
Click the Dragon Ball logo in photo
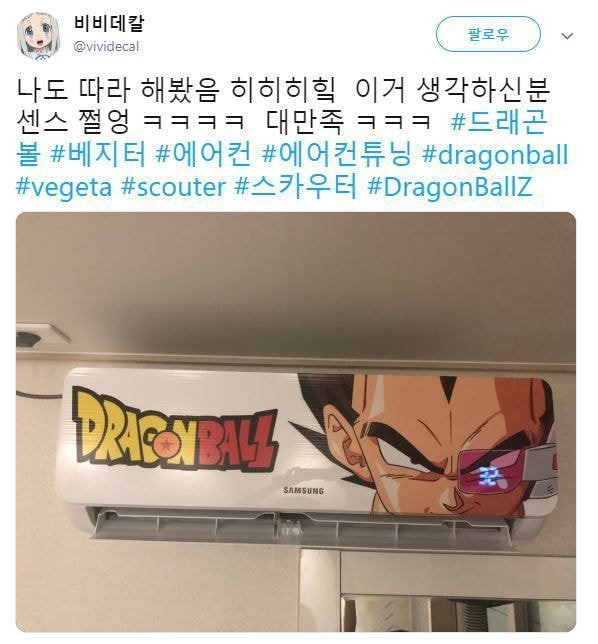click(175, 430)
